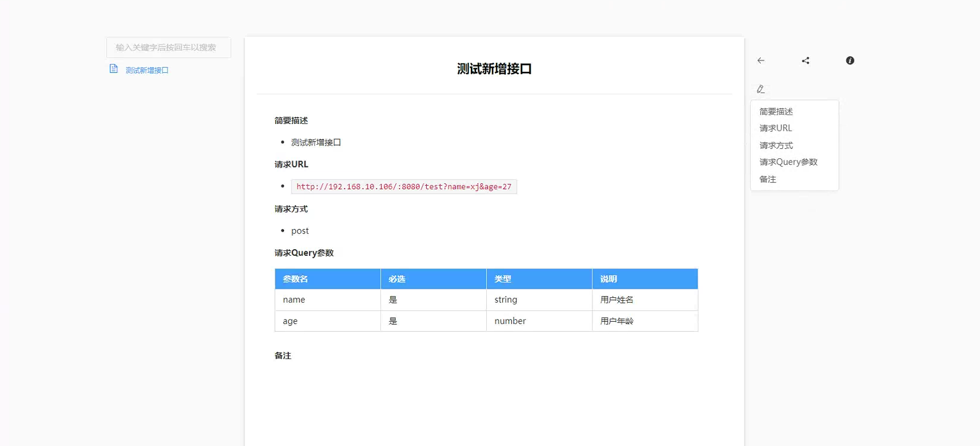Click the request URL code block
This screenshot has height=446, width=980.
click(404, 187)
